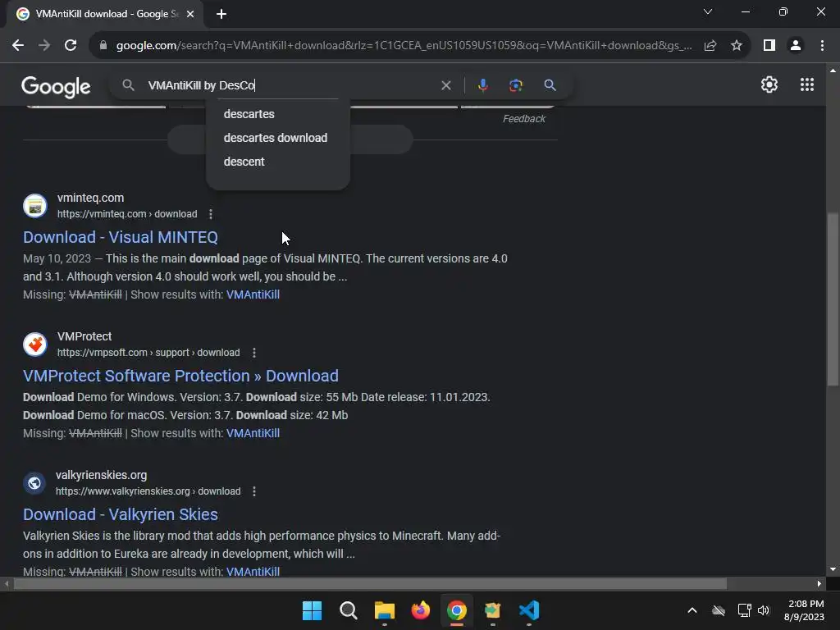
Task: Open clock and date panel
Action: point(804,610)
